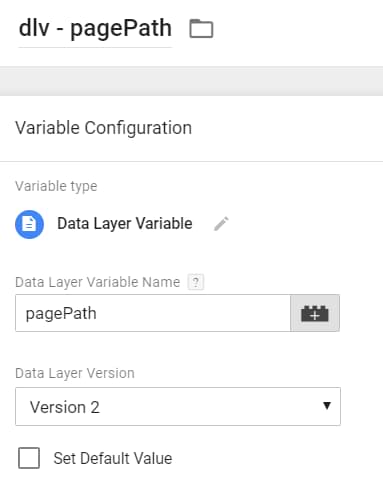Open the folder icon beside the variable title
383x489 pixels.
201,29
